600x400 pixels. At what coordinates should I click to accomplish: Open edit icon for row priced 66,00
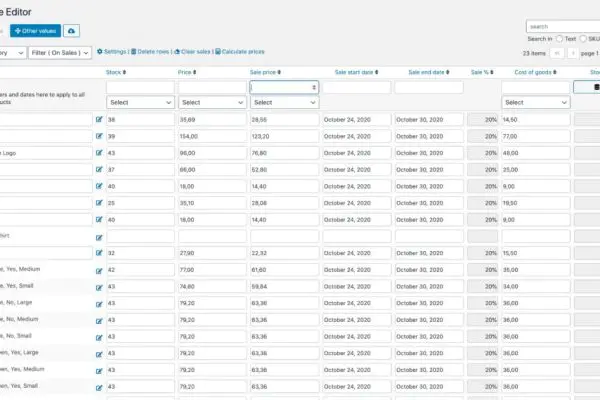(x=99, y=169)
